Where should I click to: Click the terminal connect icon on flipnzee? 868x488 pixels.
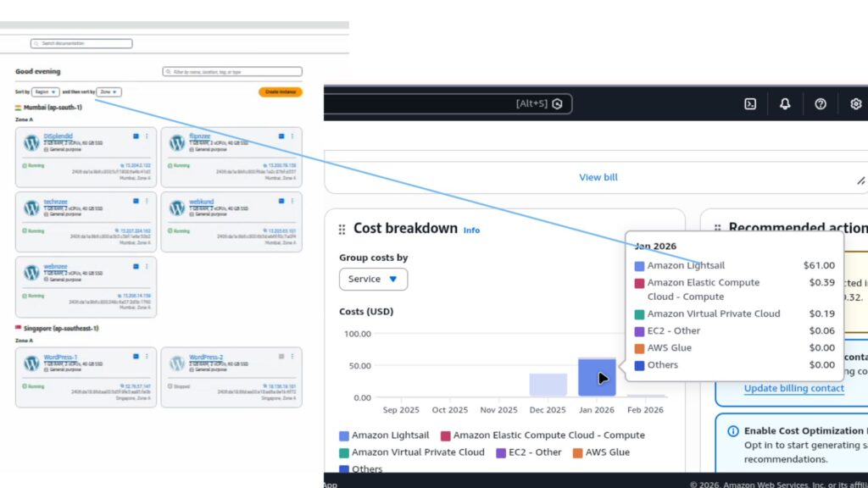281,136
